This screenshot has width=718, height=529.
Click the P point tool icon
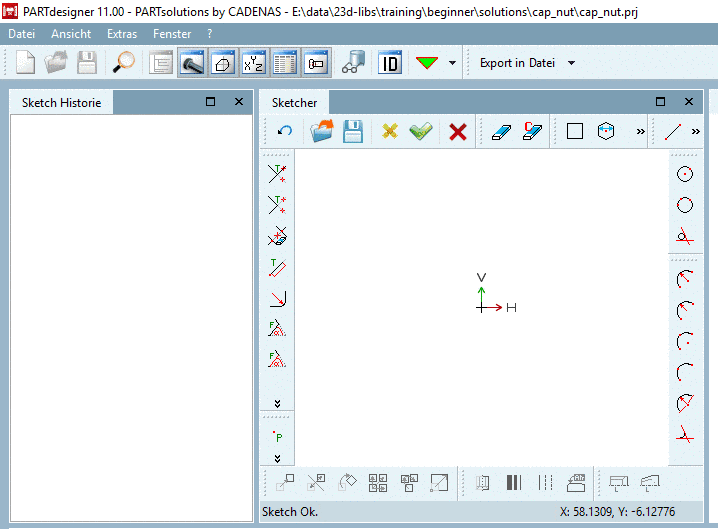tap(277, 437)
